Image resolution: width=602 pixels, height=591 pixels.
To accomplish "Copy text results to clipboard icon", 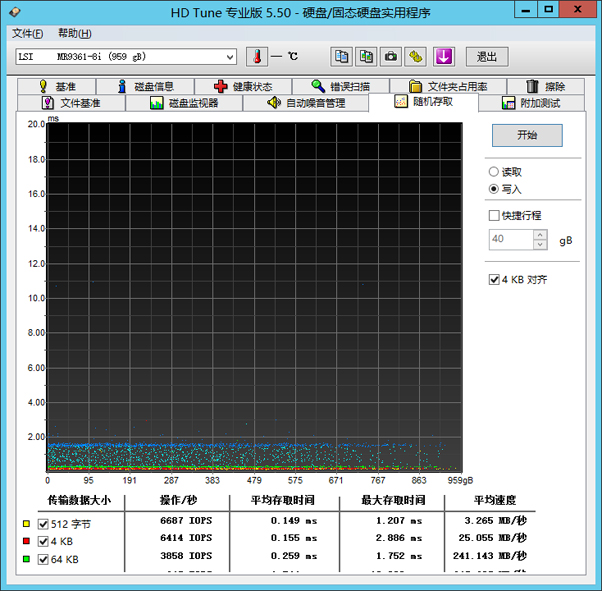I will (x=341, y=57).
